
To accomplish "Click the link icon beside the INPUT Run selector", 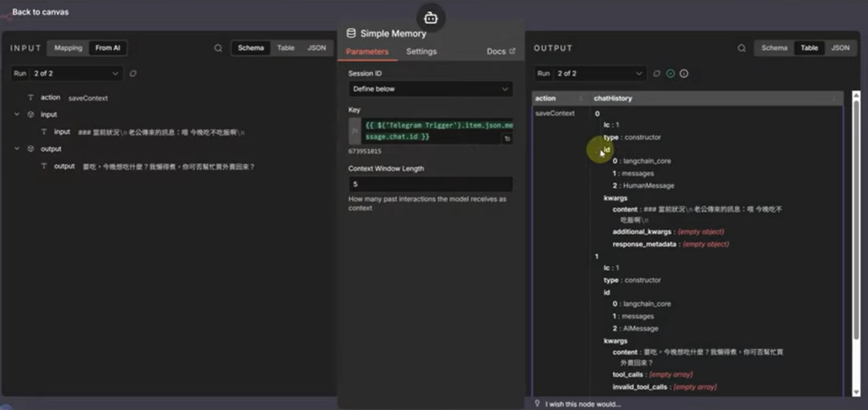I will [x=133, y=74].
